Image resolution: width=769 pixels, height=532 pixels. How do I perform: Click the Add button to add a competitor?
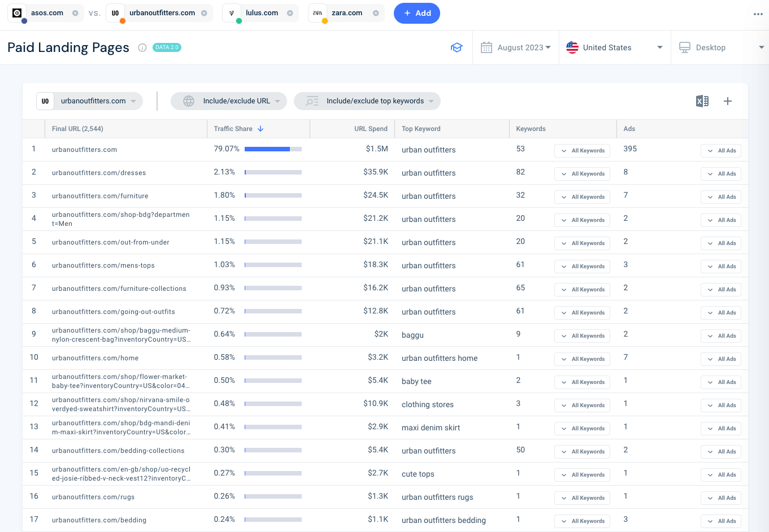pyautogui.click(x=417, y=13)
